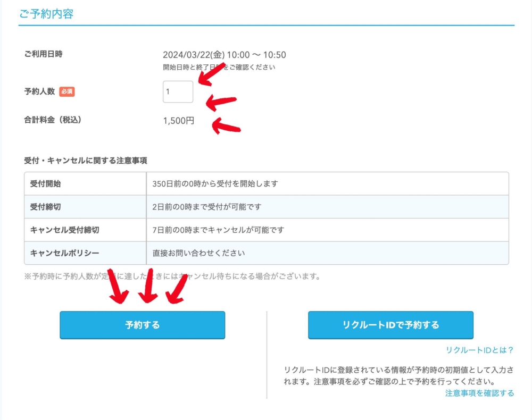This screenshot has height=420, width=532.
Task: Click the ご予約内容 section heading
Action: tap(46, 14)
